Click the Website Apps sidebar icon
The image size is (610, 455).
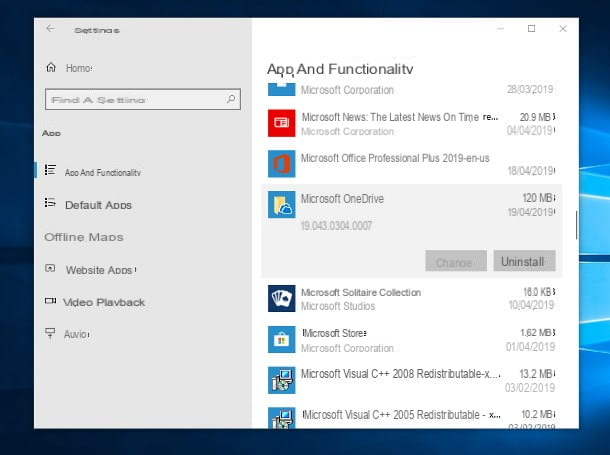pos(50,268)
